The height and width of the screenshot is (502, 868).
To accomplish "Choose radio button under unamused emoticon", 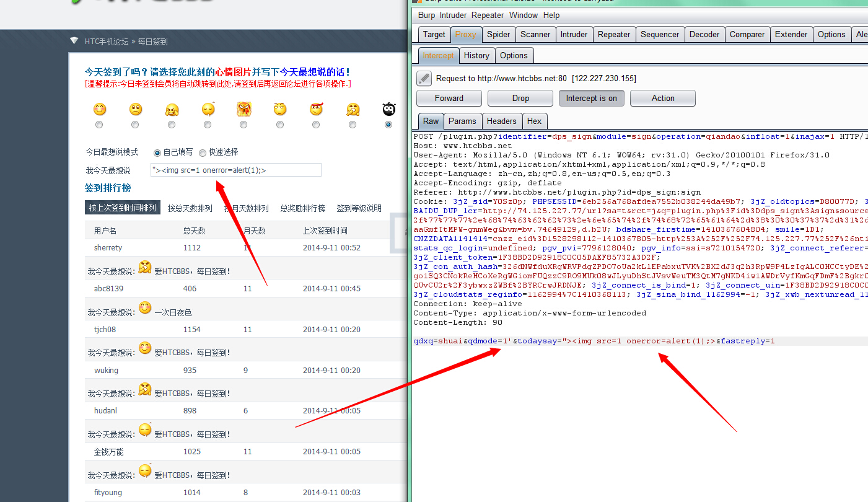I will pos(280,125).
